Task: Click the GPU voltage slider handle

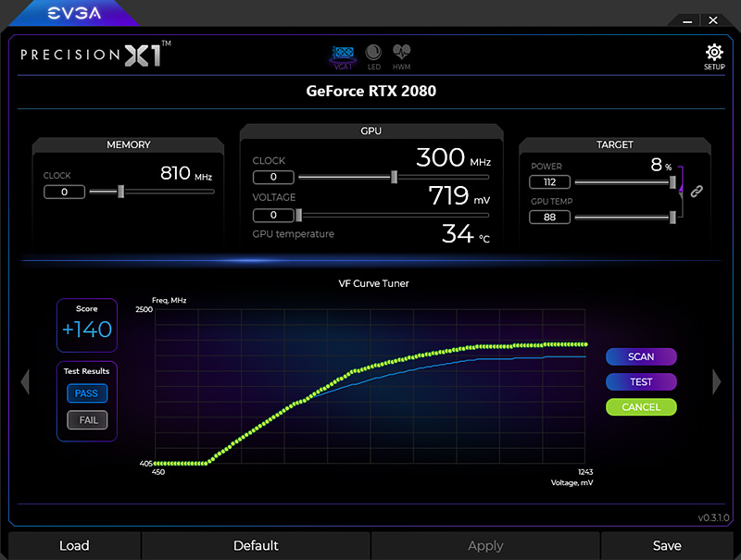Action: pyautogui.click(x=298, y=216)
